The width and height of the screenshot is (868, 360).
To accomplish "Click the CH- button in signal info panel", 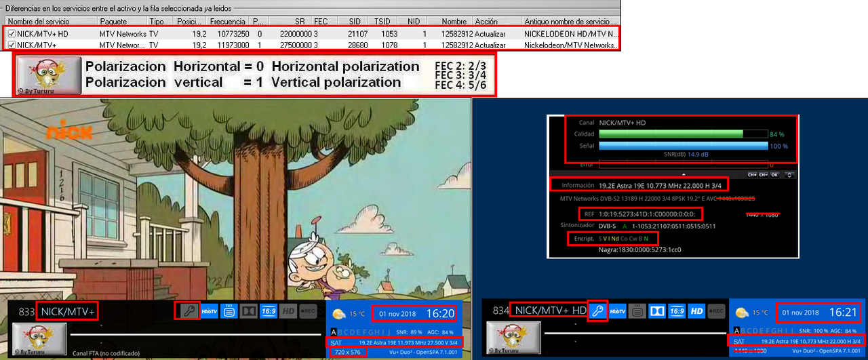I will [764, 175].
